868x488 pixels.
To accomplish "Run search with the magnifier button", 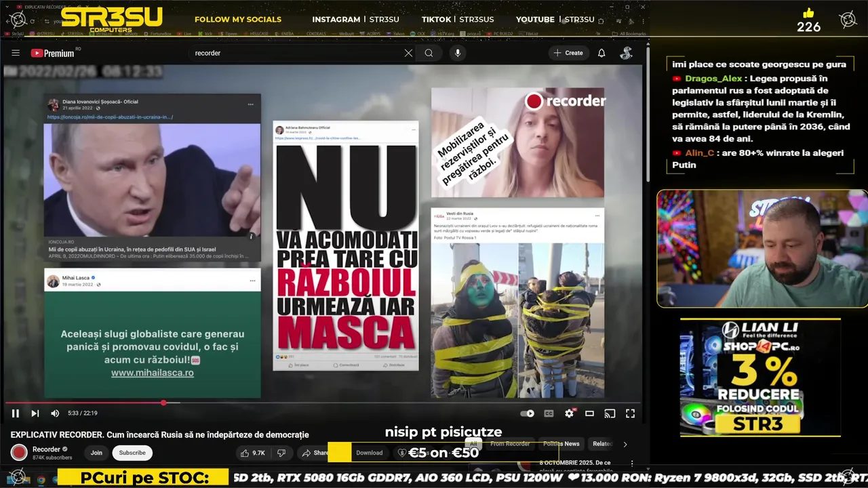I will 429,53.
